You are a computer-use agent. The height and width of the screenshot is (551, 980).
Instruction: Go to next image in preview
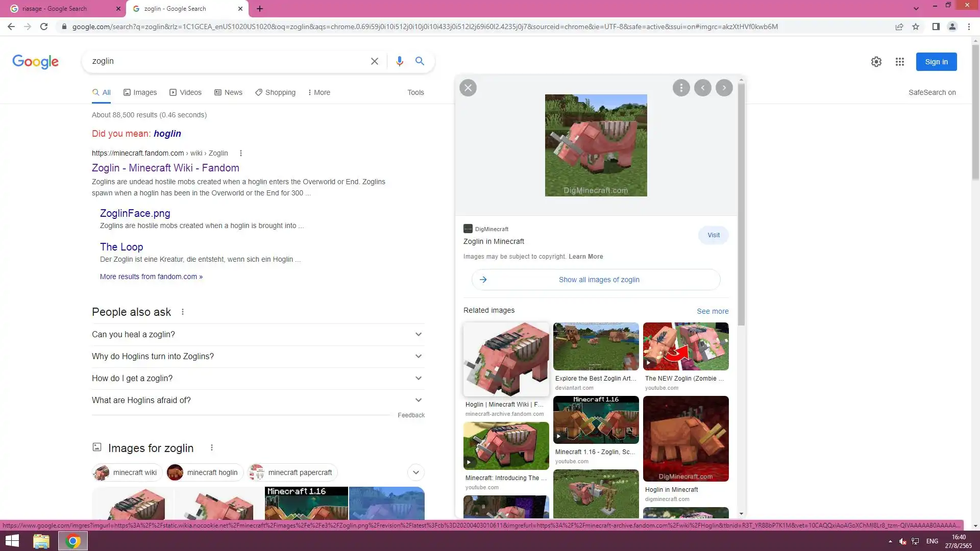click(x=724, y=88)
